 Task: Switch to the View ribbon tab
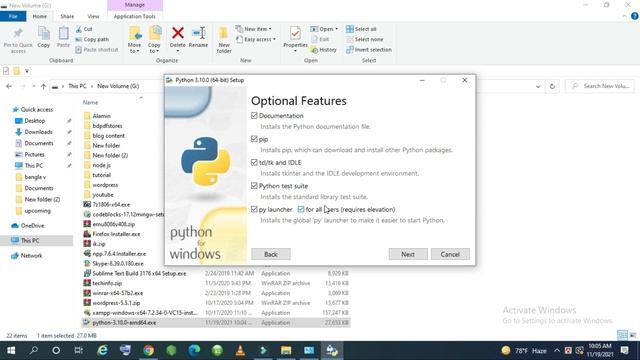tap(93, 16)
